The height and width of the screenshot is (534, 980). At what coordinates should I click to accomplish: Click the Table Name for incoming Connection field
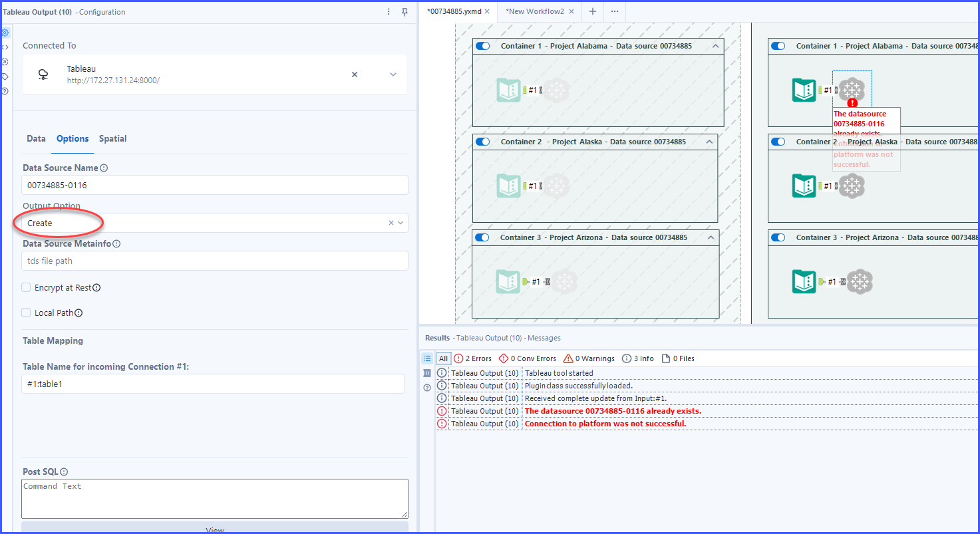click(213, 384)
